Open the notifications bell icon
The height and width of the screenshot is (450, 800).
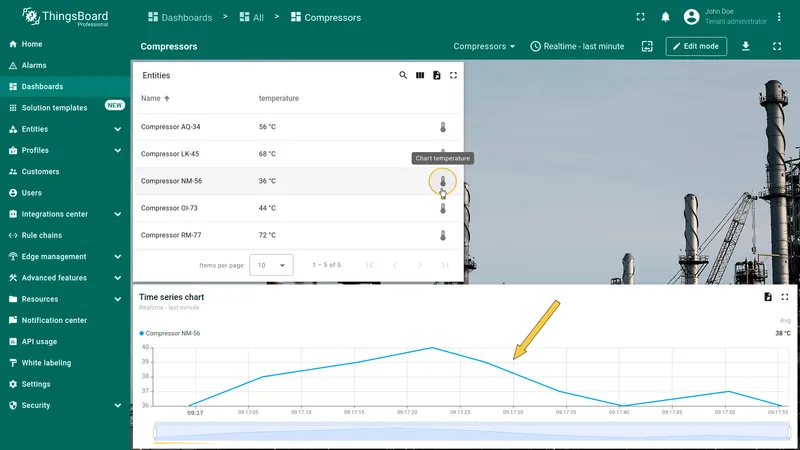[x=665, y=17]
